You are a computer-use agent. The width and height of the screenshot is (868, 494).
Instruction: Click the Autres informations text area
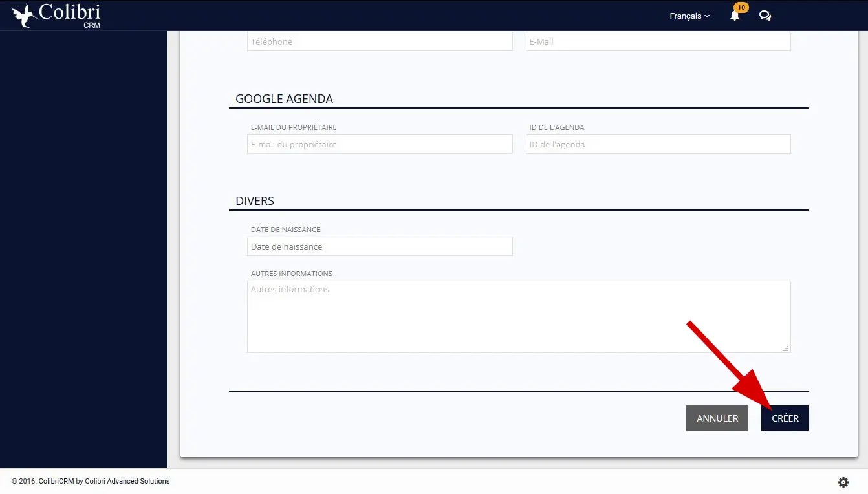[519, 317]
